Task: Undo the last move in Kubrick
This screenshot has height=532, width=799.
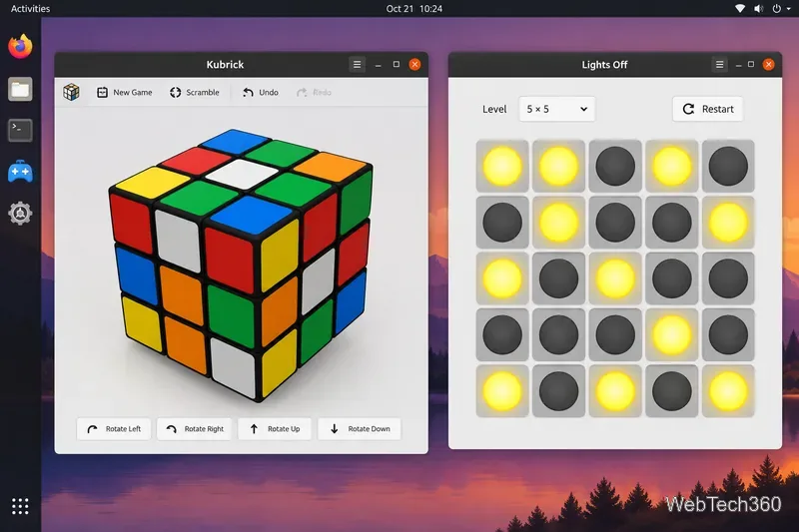Action: coord(261,92)
